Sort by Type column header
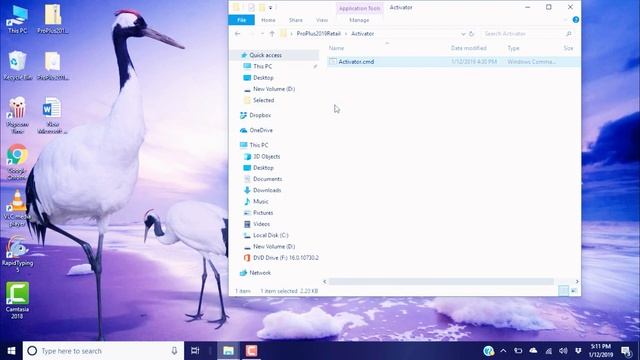The width and height of the screenshot is (640, 360). point(513,48)
